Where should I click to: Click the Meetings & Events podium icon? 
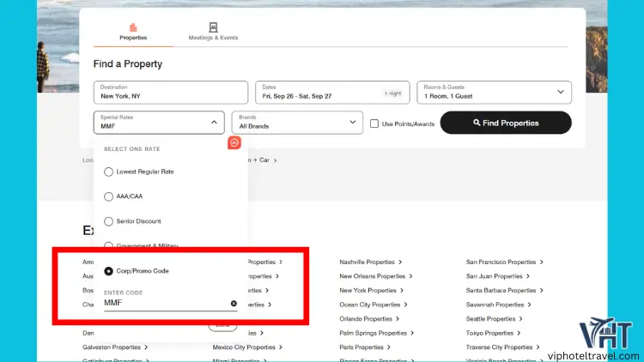(213, 27)
